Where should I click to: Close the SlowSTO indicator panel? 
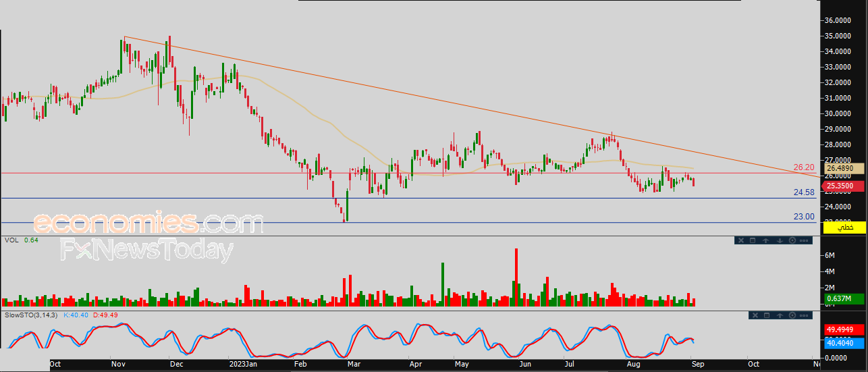[x=755, y=315]
